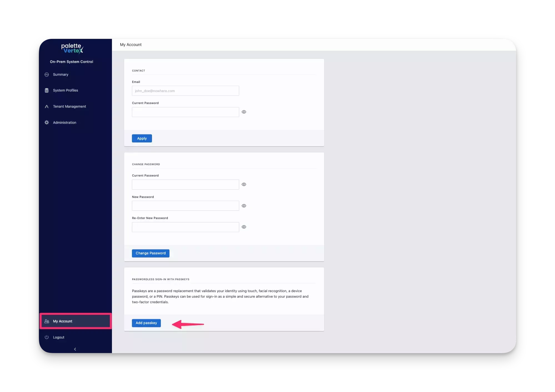
Task: Click the My Account user icon
Action: (47, 321)
